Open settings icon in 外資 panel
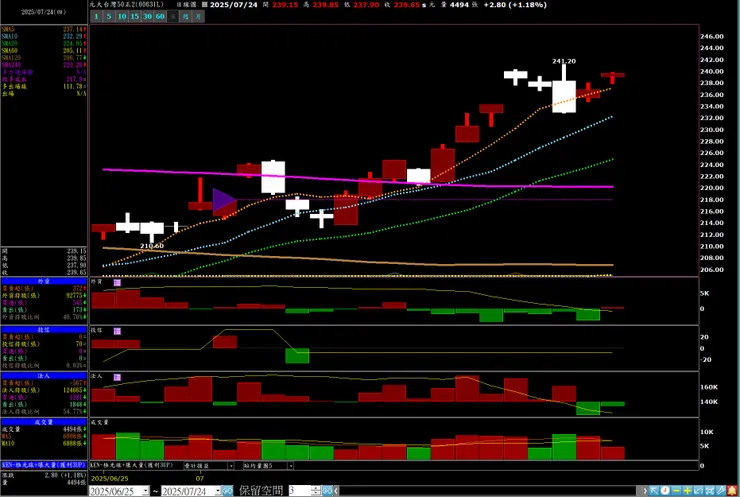Viewport: 740px width, 497px height. click(x=117, y=282)
